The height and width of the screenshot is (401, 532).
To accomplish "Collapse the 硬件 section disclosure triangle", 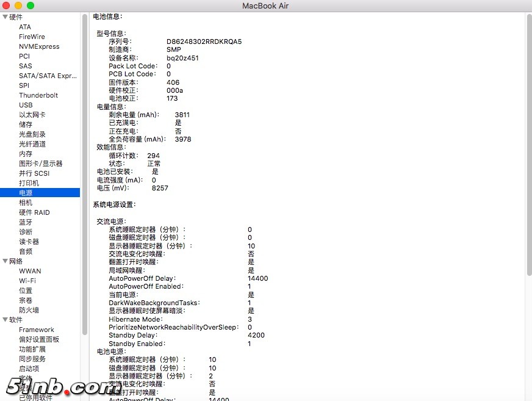I will coord(5,17).
